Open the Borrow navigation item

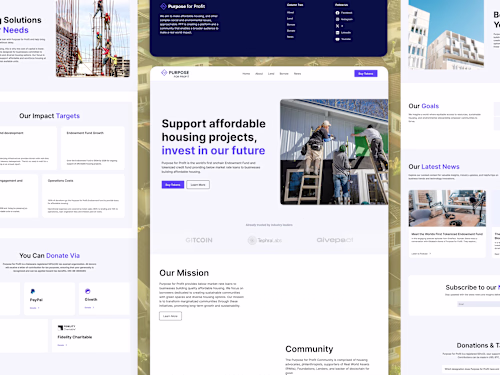pos(284,74)
